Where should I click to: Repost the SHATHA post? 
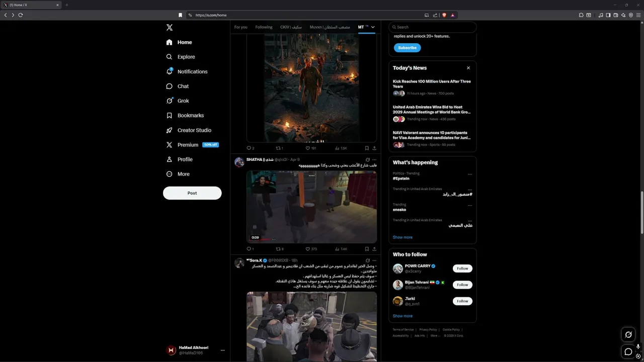tap(280, 249)
